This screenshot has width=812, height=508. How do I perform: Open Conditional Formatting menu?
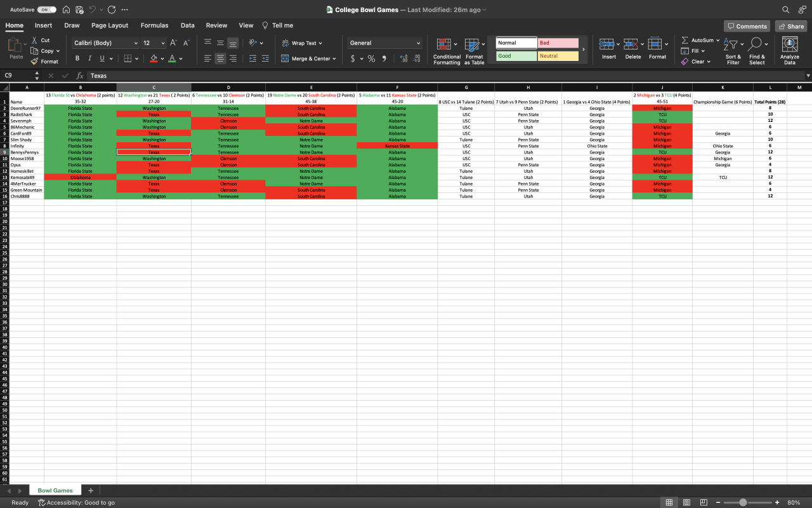[447, 51]
